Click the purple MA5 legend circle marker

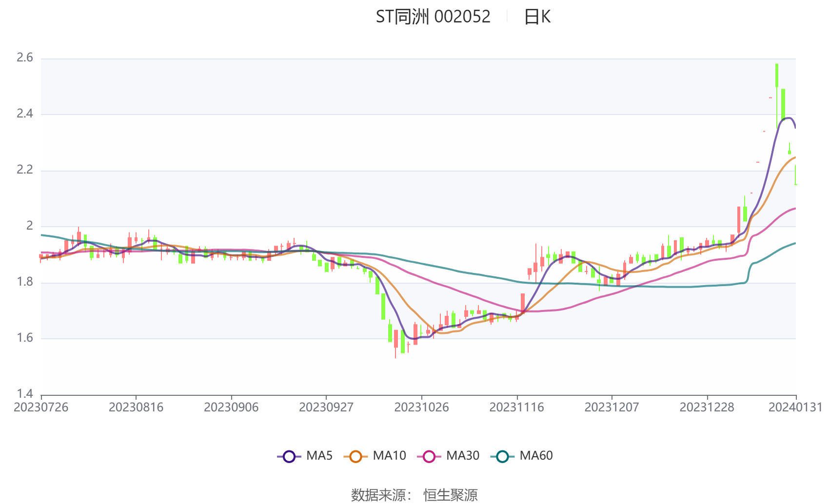(289, 457)
